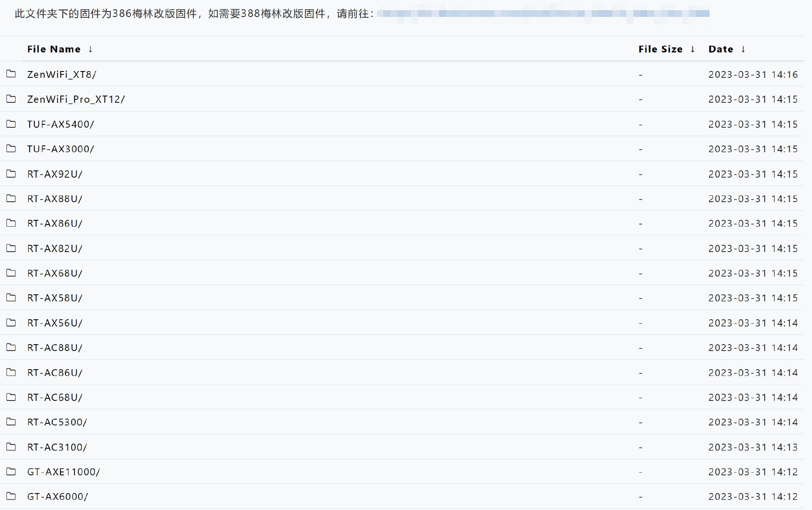The width and height of the screenshot is (812, 510).
Task: Click the file size dash in TUF-AX5400 row
Action: tap(641, 125)
